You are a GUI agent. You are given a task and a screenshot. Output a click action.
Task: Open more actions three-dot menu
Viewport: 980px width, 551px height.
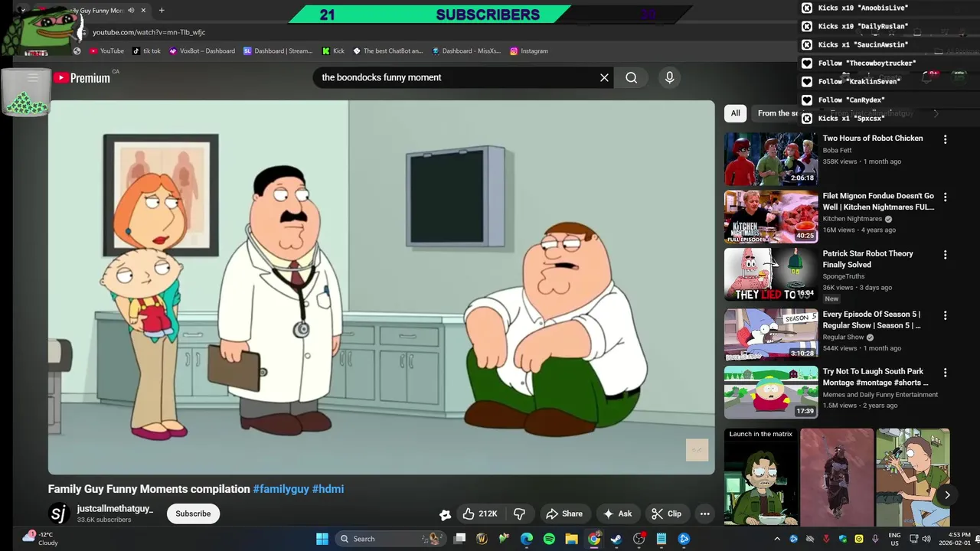tap(704, 514)
